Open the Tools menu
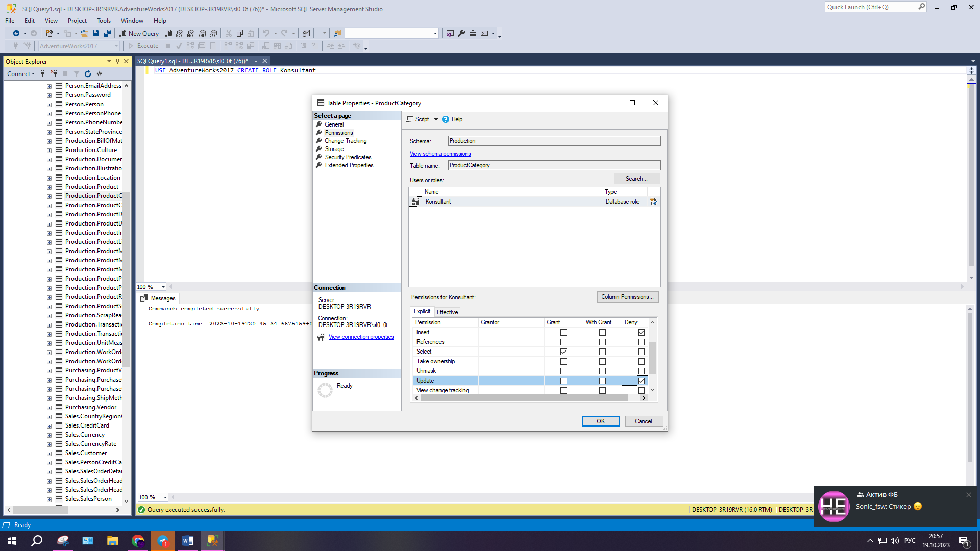This screenshot has width=980, height=551. pos(104,21)
